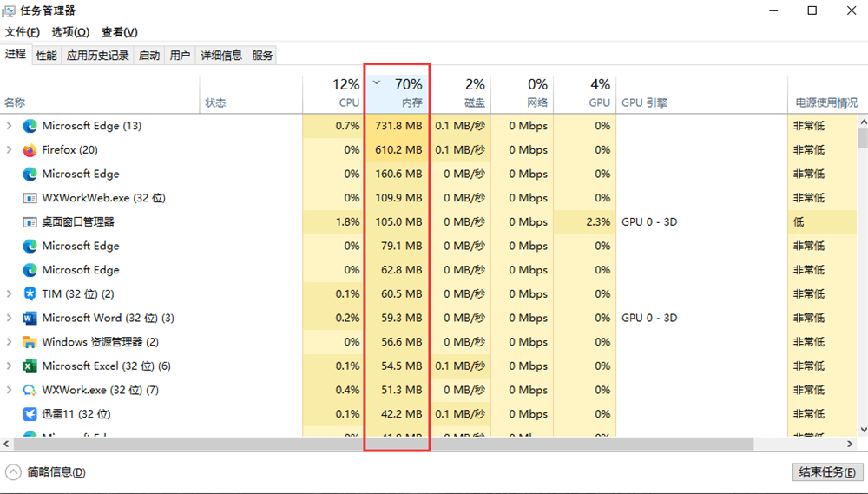
Task: Expand the Firefox (20) process group
Action: click(x=9, y=150)
